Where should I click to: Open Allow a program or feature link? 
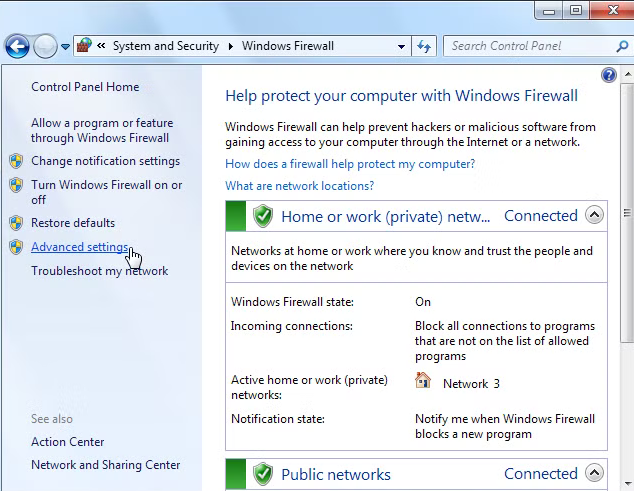102,130
